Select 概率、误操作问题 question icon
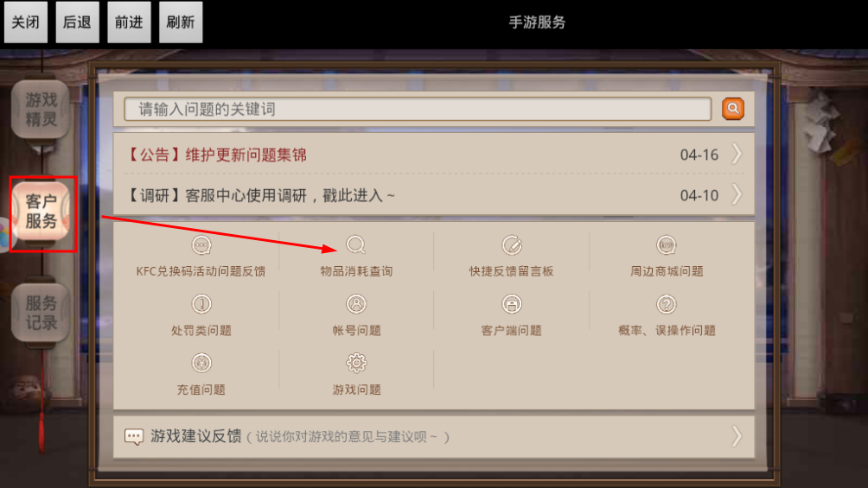 tap(666, 304)
